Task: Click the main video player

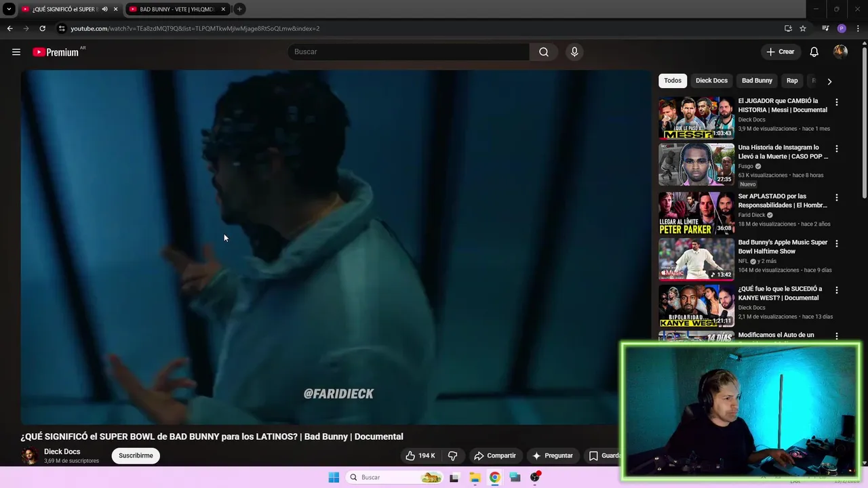Action: coord(336,247)
